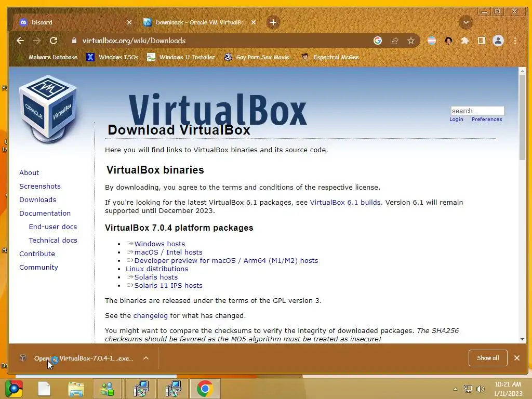The image size is (532, 399).
Task: Download the Windows hosts package
Action: coord(159,244)
